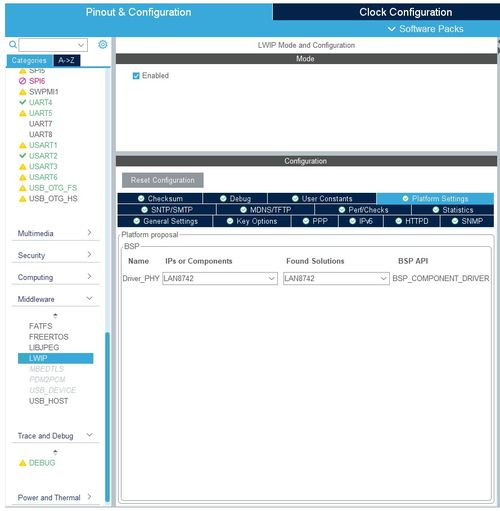The width and height of the screenshot is (500, 511).
Task: Click the green status icon on Checksum tab
Action: pyautogui.click(x=141, y=199)
